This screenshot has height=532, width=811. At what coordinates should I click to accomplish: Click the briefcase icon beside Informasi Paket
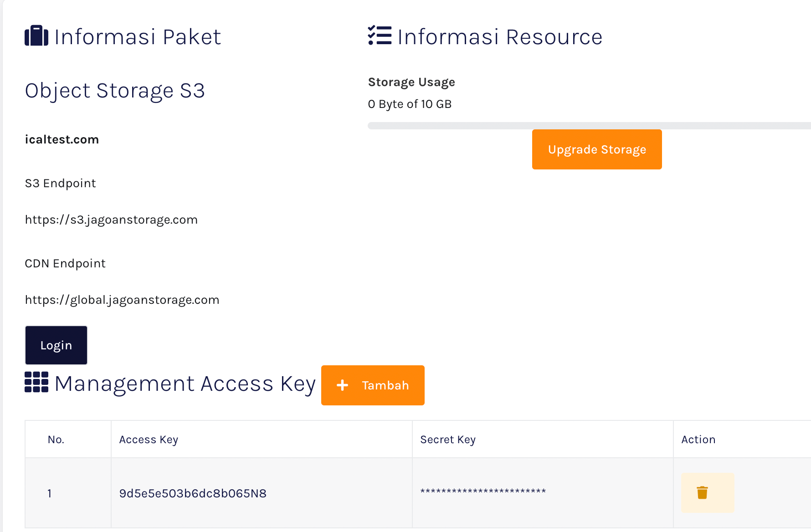(36, 36)
